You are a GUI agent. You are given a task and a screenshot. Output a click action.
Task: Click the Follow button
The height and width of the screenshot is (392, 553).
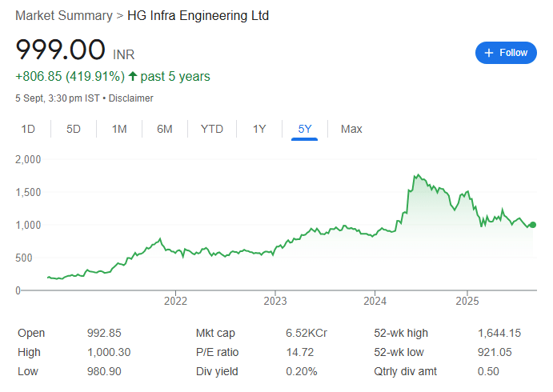point(506,53)
